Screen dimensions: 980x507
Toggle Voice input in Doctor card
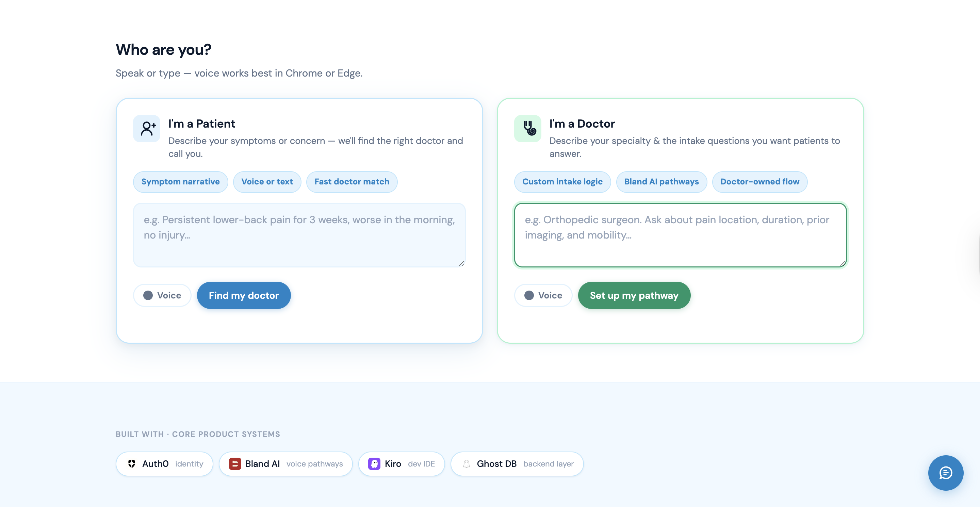543,295
